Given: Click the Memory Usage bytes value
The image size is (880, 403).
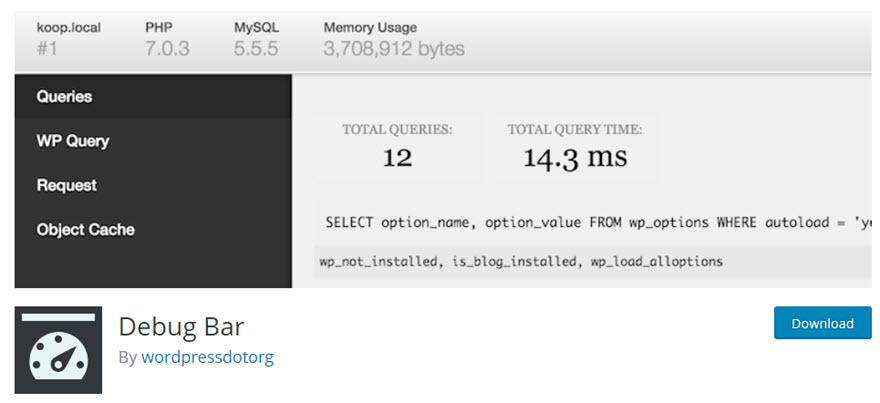Looking at the screenshot, I should pos(393,48).
